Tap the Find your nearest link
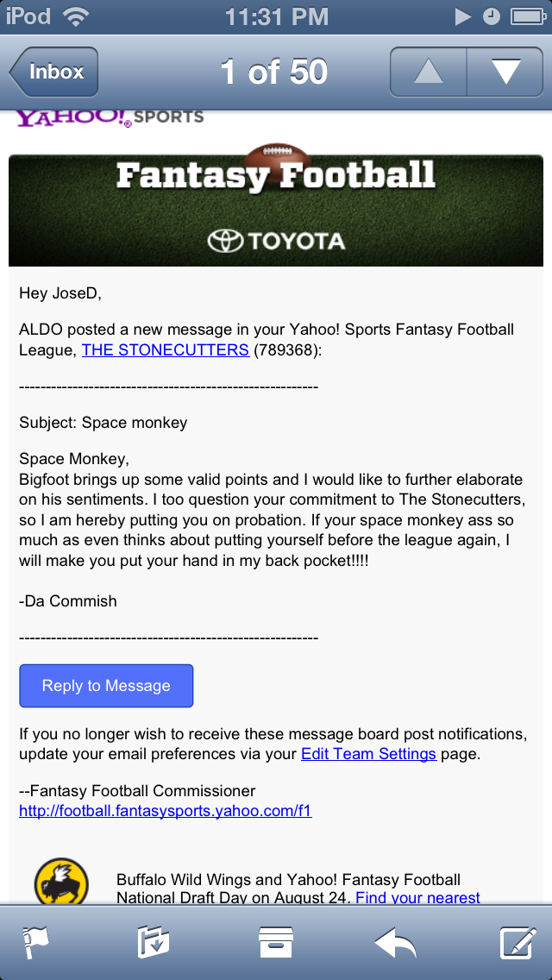The width and height of the screenshot is (552, 980). [417, 897]
